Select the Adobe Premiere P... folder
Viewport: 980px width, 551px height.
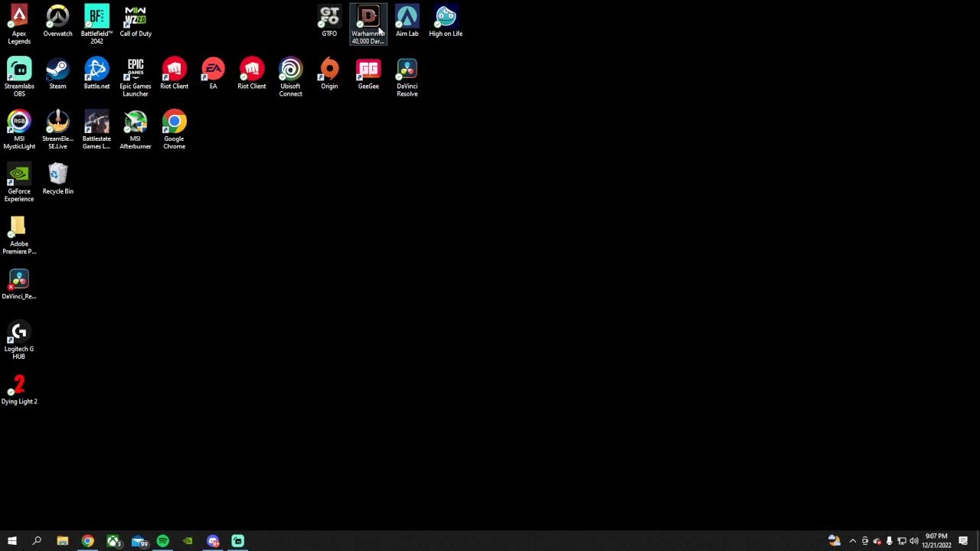click(19, 236)
